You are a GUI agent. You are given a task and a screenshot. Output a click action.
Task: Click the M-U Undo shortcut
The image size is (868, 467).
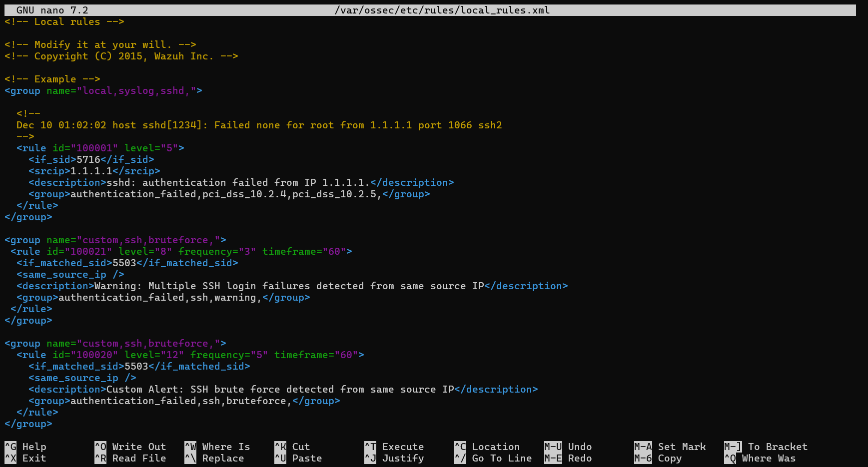[x=568, y=447]
